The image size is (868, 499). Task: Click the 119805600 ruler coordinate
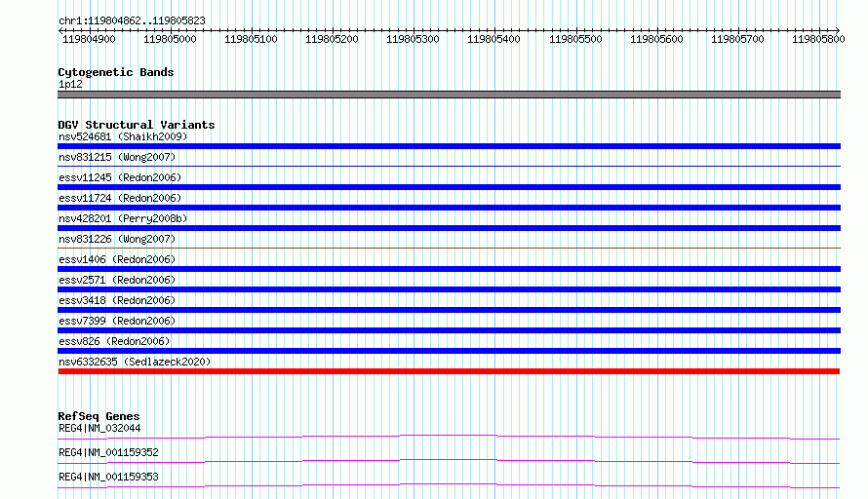656,39
